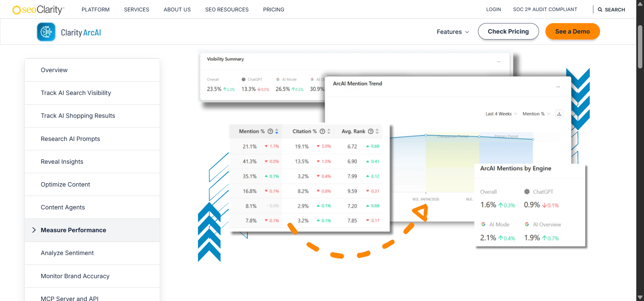Open the Last 4 Weeks dropdown
Viewport: 644px width, 301px height.
pyautogui.click(x=501, y=114)
